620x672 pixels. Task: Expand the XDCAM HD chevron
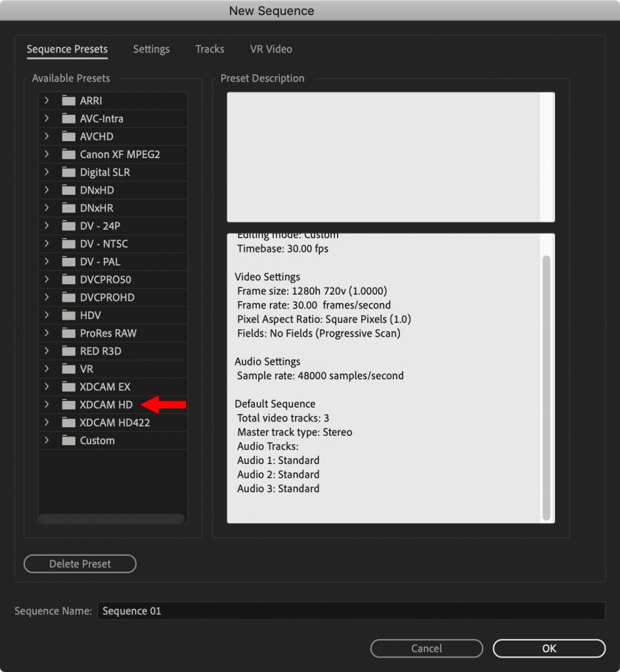tap(47, 405)
